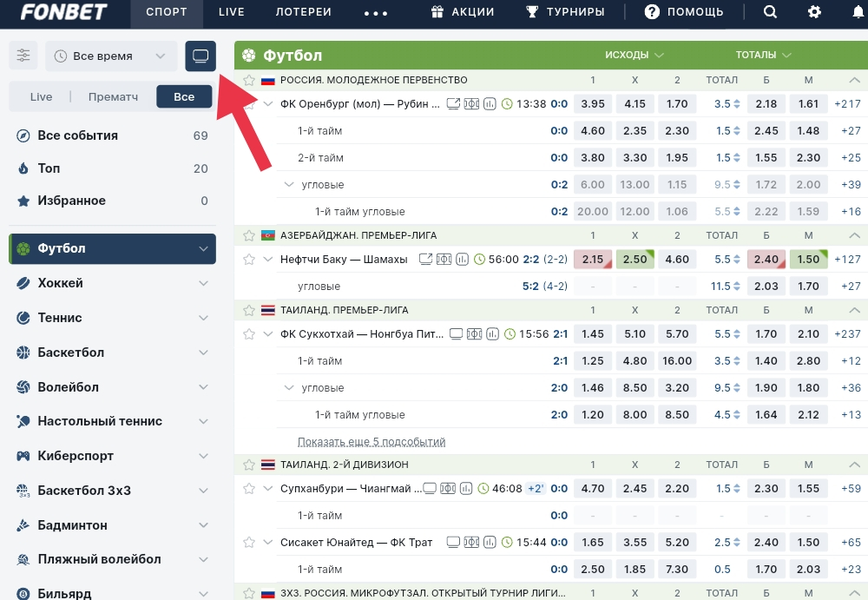This screenshot has height=600, width=868.
Task: Go to the ТУРНИРЫ section
Action: click(x=566, y=12)
